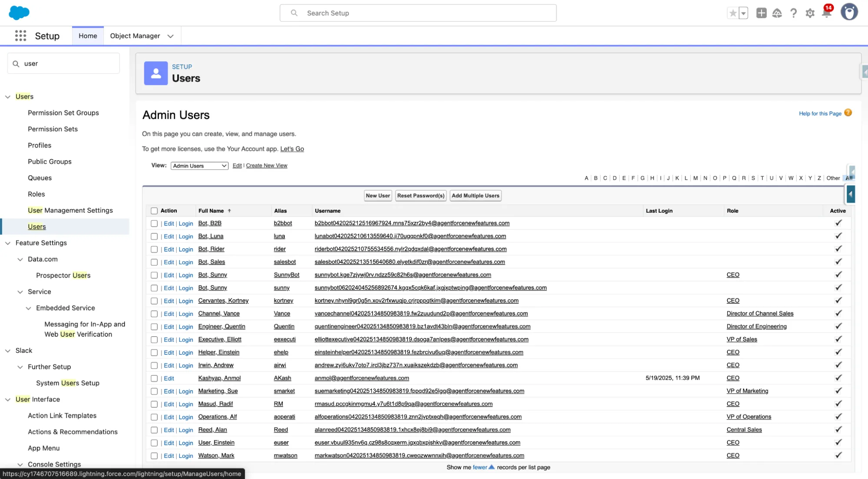Click the Search Setup input field
This screenshot has width=868, height=479.
(418, 13)
